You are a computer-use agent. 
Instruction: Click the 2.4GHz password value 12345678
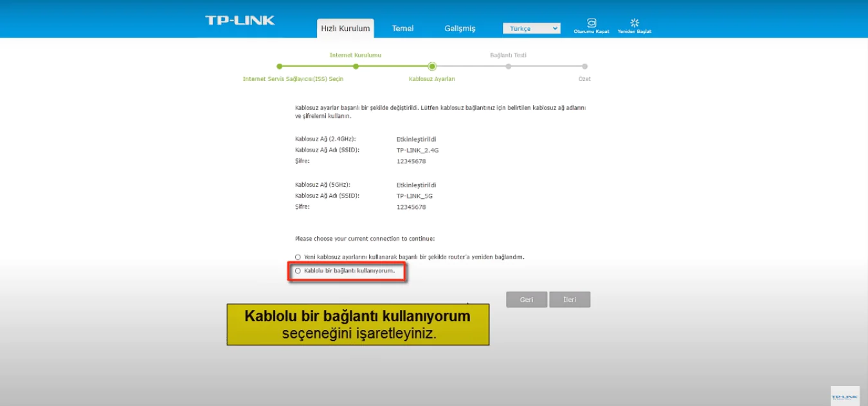click(x=411, y=161)
